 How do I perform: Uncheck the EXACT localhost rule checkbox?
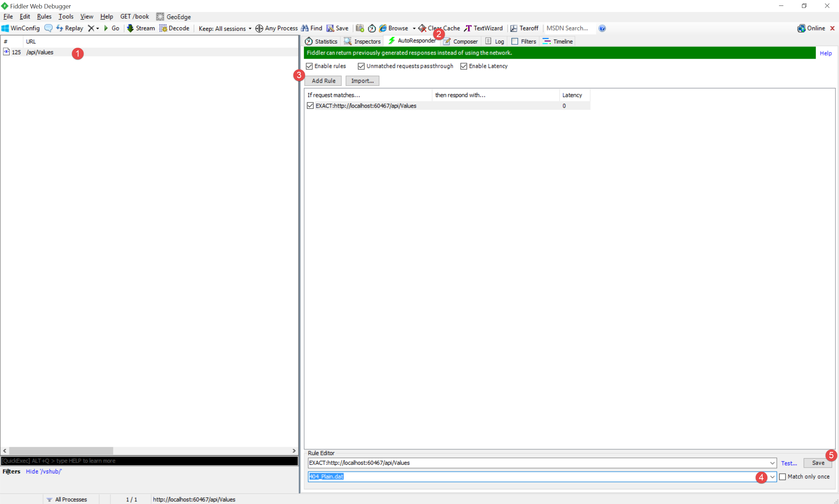click(x=310, y=106)
